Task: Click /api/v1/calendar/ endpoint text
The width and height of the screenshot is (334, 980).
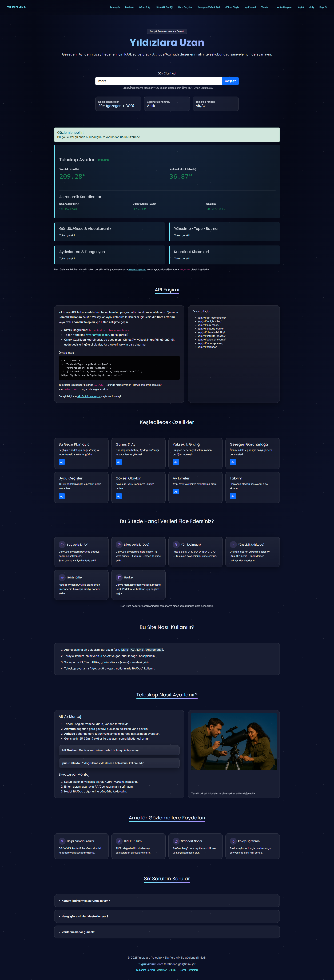Action: pyautogui.click(x=208, y=347)
